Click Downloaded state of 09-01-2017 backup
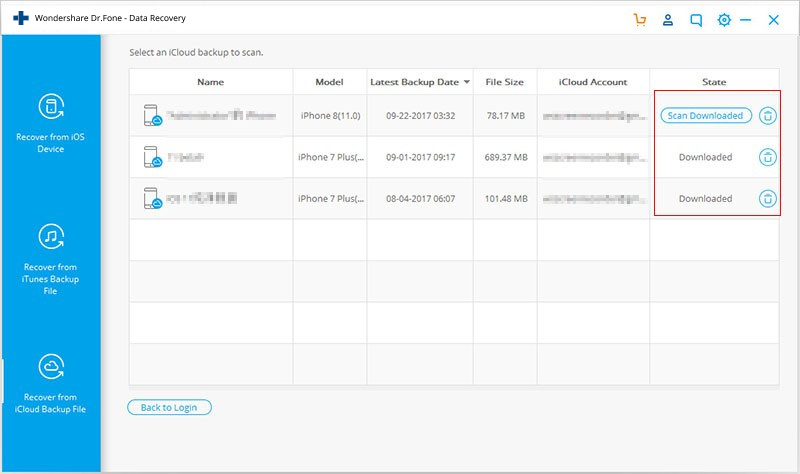The image size is (800, 474). [x=706, y=157]
